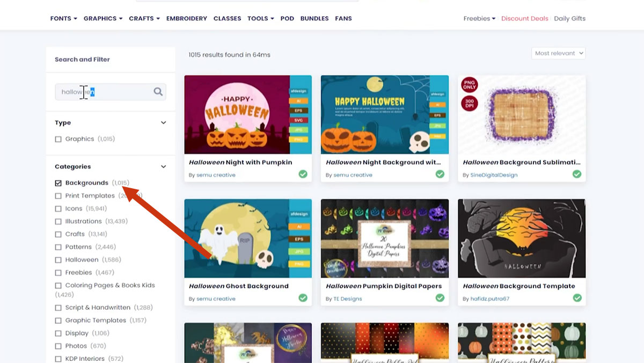Collapse the Categories filter section
This screenshot has width=644, height=363.
(164, 167)
